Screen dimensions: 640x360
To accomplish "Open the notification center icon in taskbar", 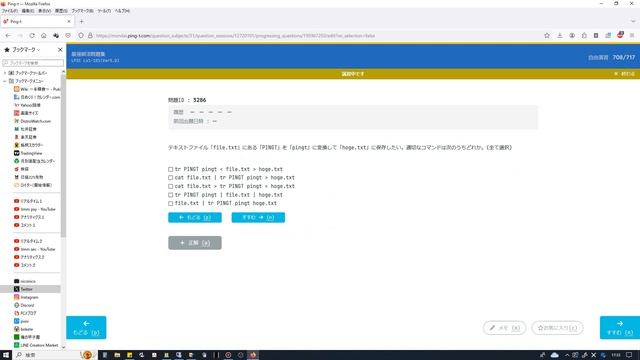I will tap(629, 355).
